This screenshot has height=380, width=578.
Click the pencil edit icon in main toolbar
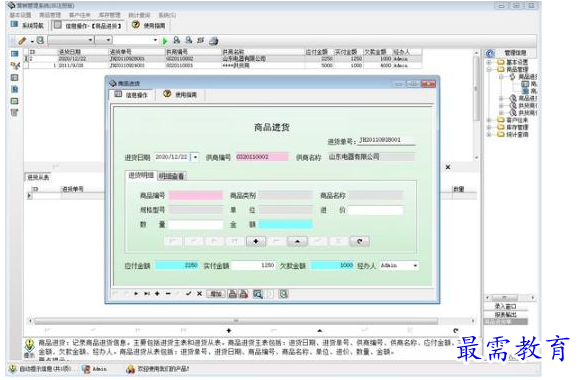coord(22,41)
